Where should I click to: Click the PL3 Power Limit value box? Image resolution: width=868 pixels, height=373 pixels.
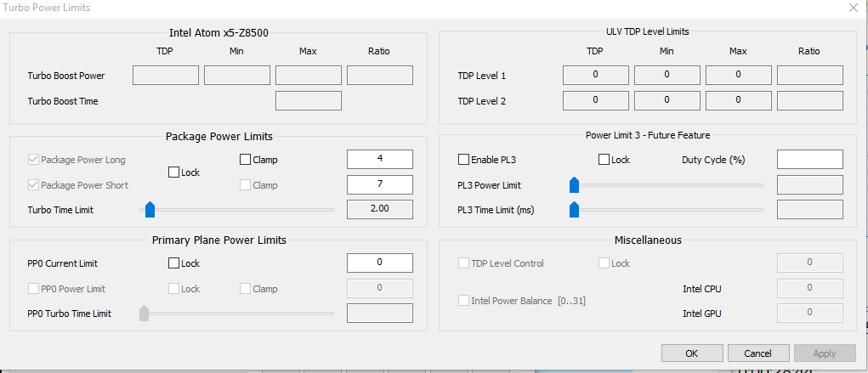click(x=810, y=185)
